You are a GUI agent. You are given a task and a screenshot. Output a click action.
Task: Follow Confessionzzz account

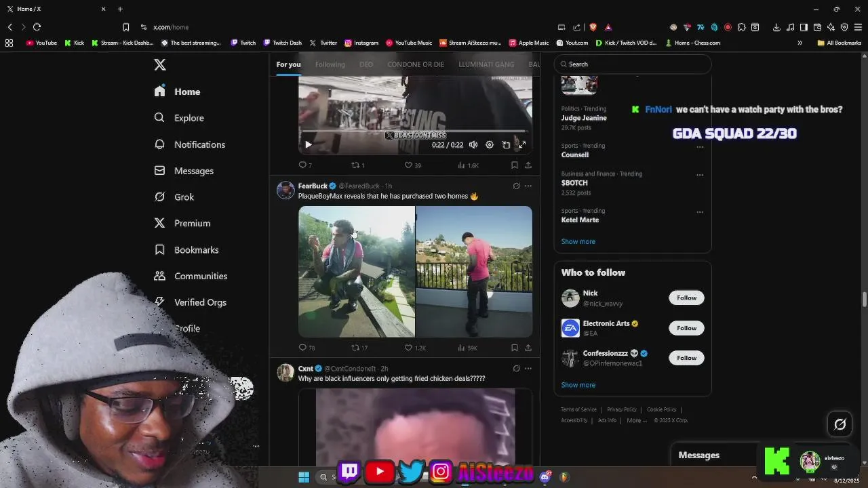coord(686,358)
